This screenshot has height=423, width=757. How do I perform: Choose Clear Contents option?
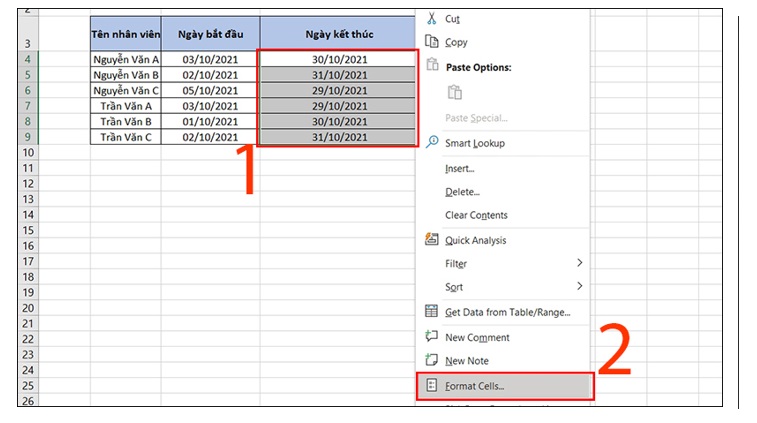(476, 216)
